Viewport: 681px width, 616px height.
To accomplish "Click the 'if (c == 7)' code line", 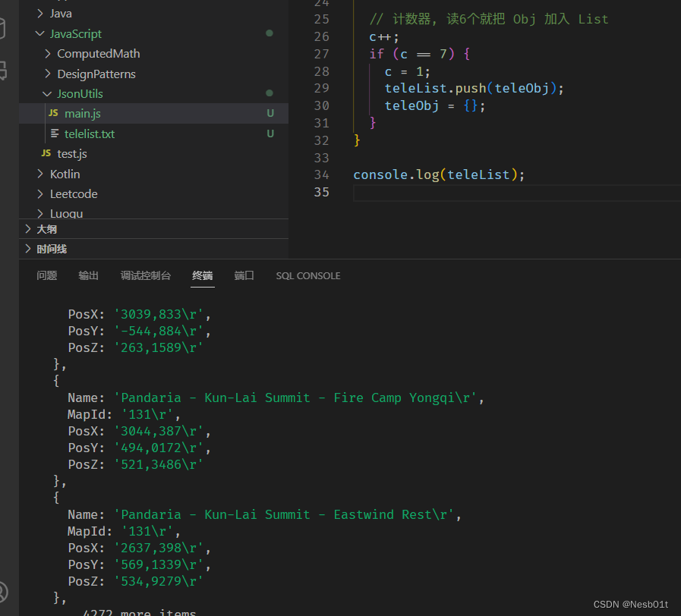I will pyautogui.click(x=420, y=54).
